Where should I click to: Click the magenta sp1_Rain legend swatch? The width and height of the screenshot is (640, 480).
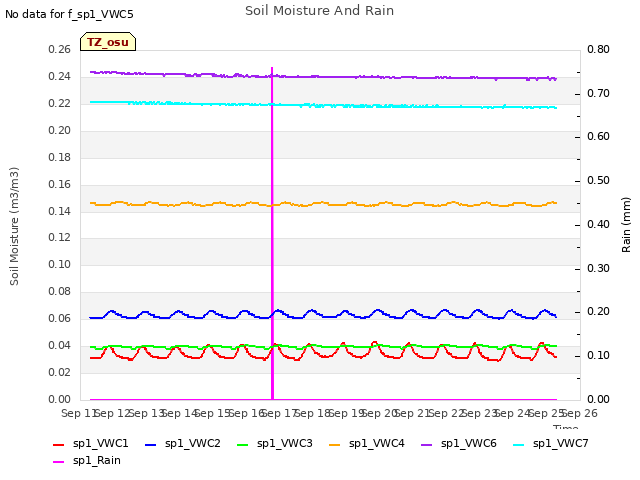coord(59,462)
